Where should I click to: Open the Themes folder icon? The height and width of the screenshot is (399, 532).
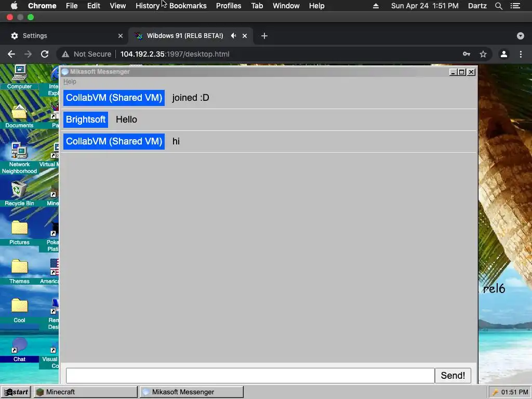[19, 272]
